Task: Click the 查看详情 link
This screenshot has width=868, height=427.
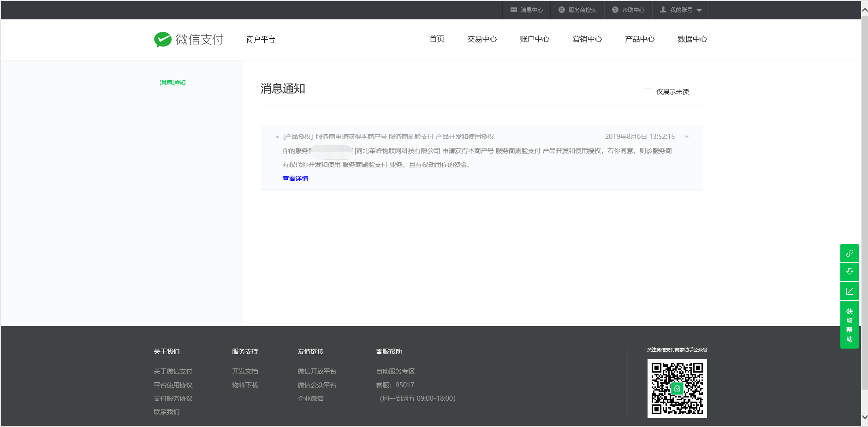Action: 295,178
